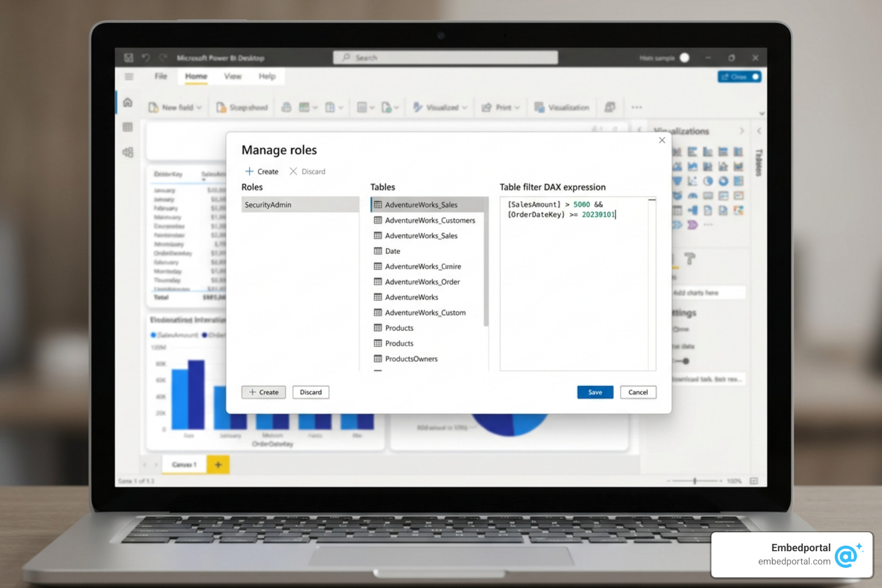Select the Date table
Viewport: 882px width, 588px height.
coord(428,251)
